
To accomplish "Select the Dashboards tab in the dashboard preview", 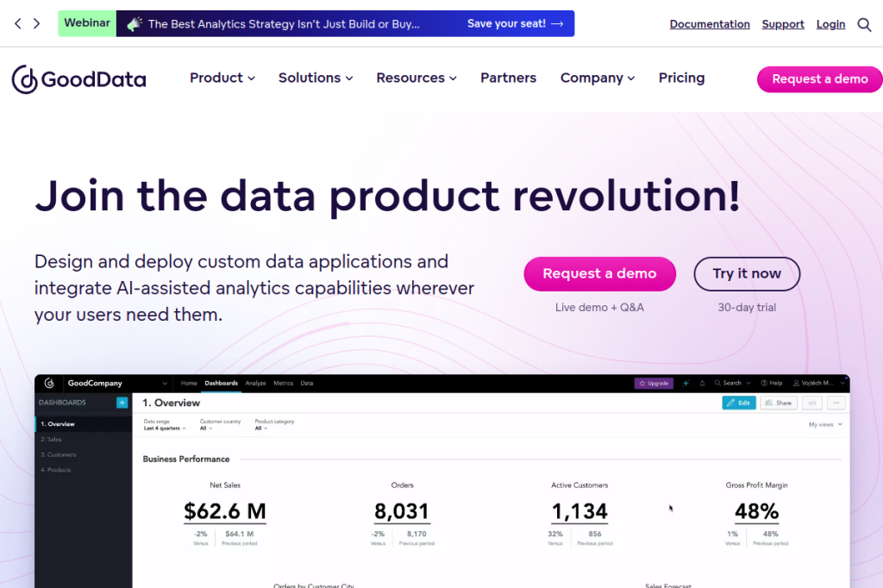I will coord(222,383).
